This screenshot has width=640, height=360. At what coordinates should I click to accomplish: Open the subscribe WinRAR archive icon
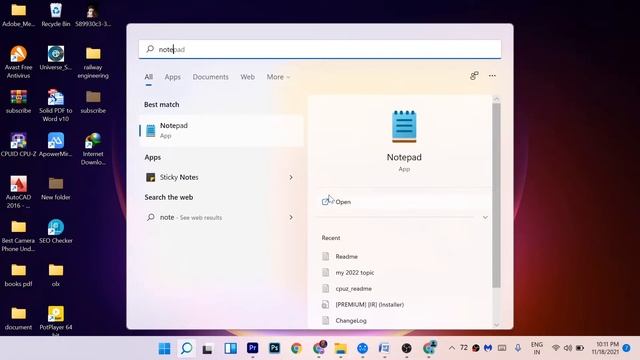click(x=18, y=101)
